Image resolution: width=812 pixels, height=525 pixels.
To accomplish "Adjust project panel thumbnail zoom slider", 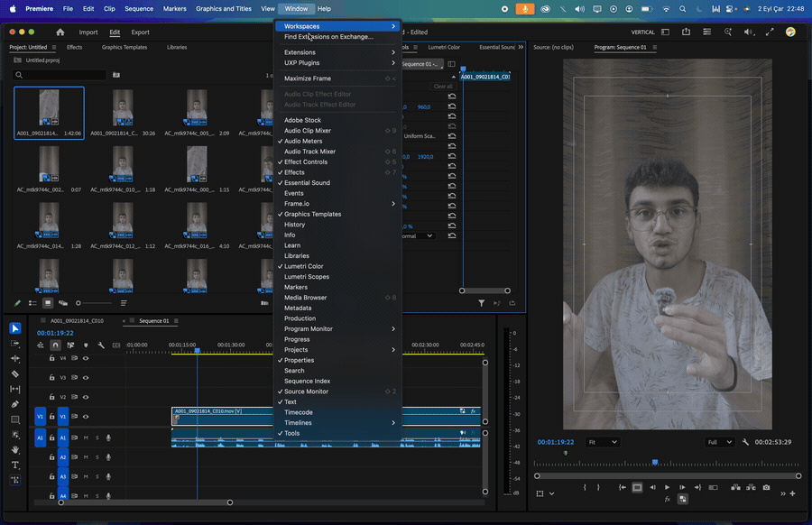I will (94, 303).
